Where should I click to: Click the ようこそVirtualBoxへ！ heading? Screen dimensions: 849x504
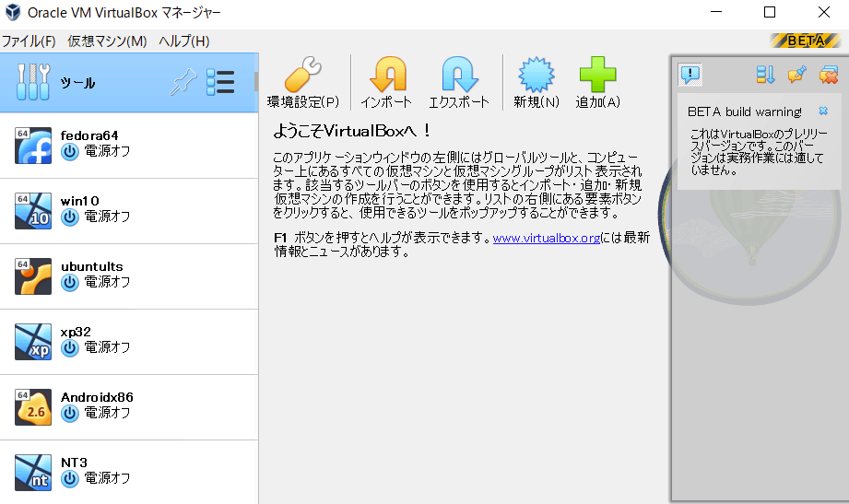tap(352, 131)
